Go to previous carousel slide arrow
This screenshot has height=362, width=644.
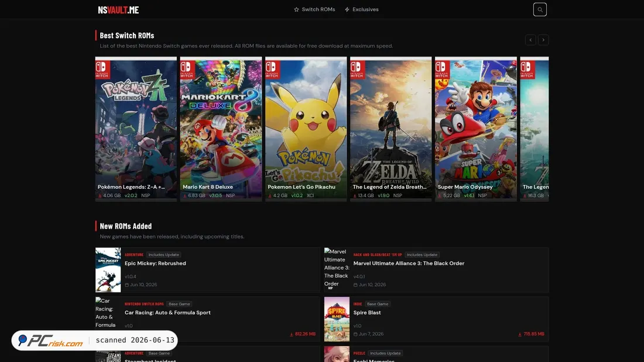(x=530, y=40)
